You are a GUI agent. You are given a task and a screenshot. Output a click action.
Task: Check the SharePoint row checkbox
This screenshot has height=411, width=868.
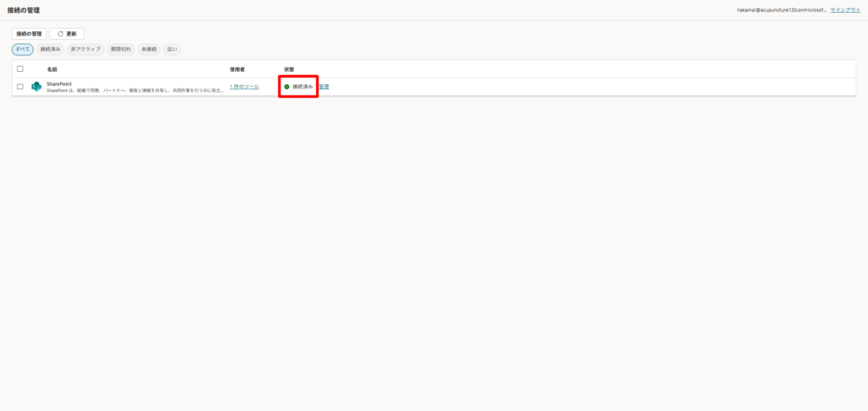pyautogui.click(x=20, y=87)
